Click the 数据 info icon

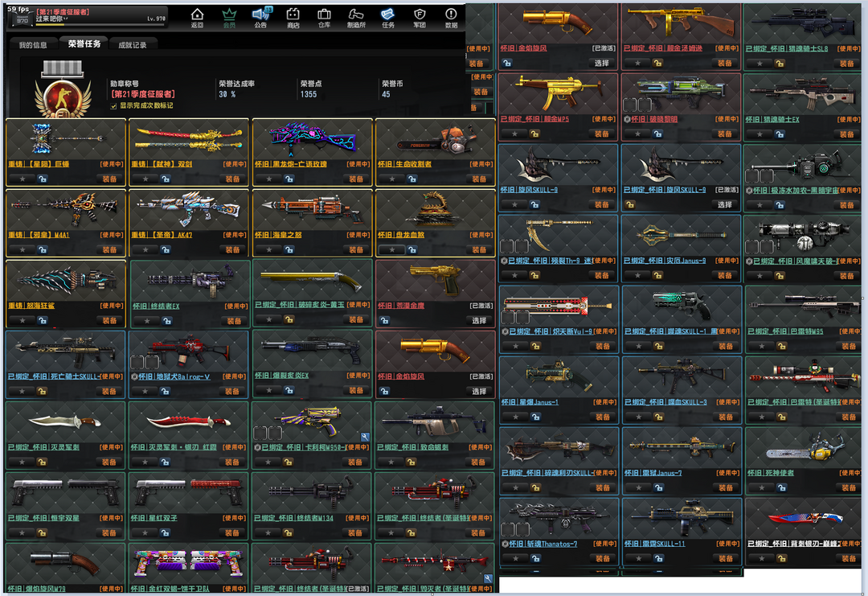(451, 17)
